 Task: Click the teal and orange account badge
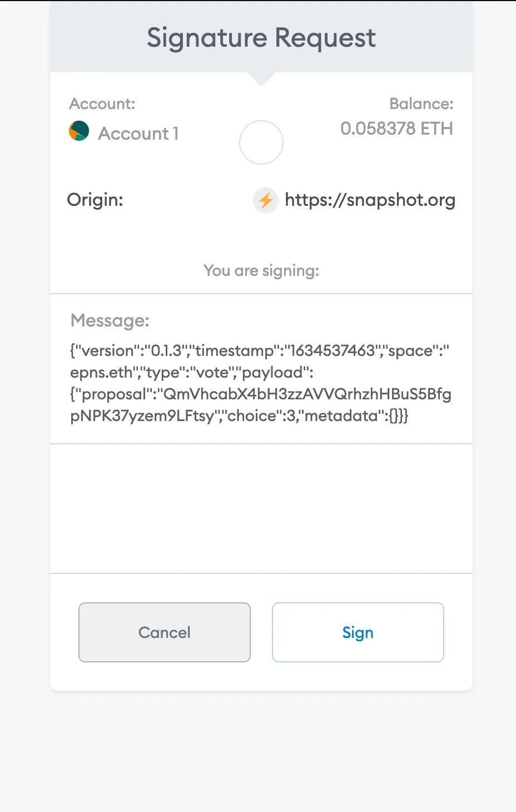(78, 131)
